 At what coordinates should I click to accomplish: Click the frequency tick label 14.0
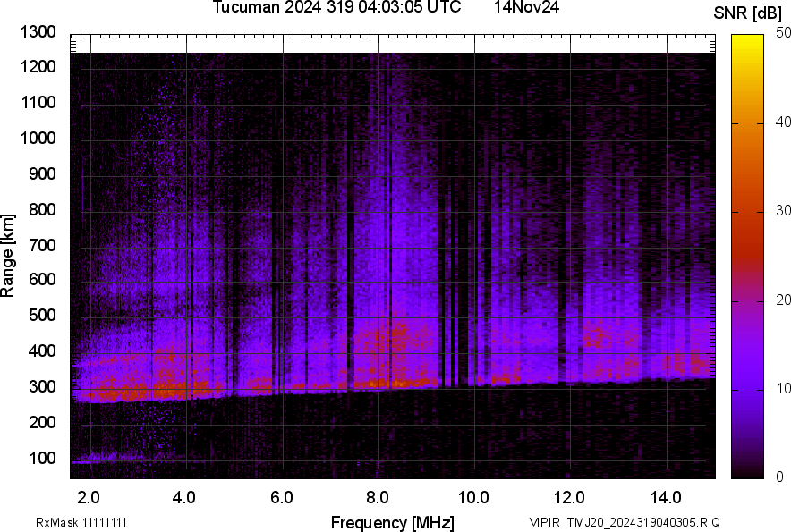666,498
